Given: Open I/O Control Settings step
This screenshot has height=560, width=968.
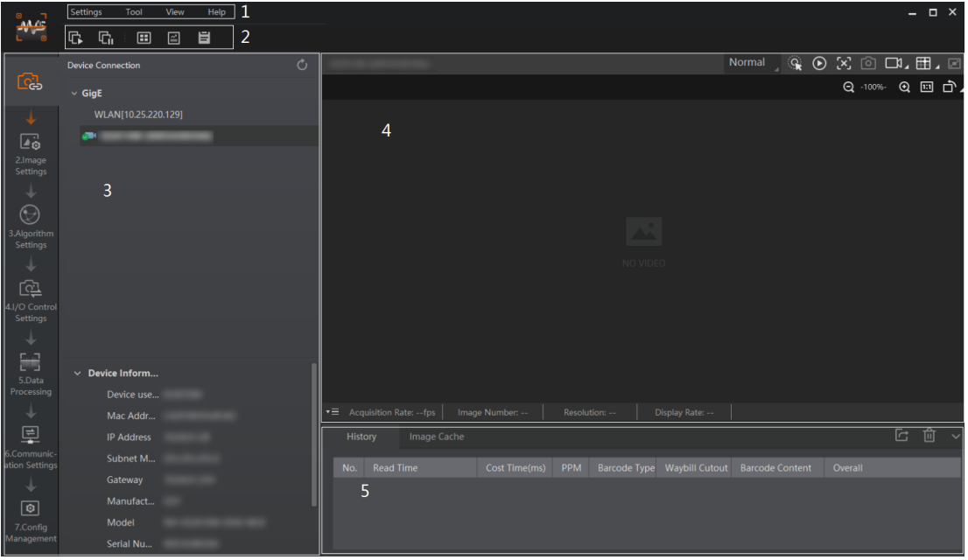Looking at the screenshot, I should 31,301.
